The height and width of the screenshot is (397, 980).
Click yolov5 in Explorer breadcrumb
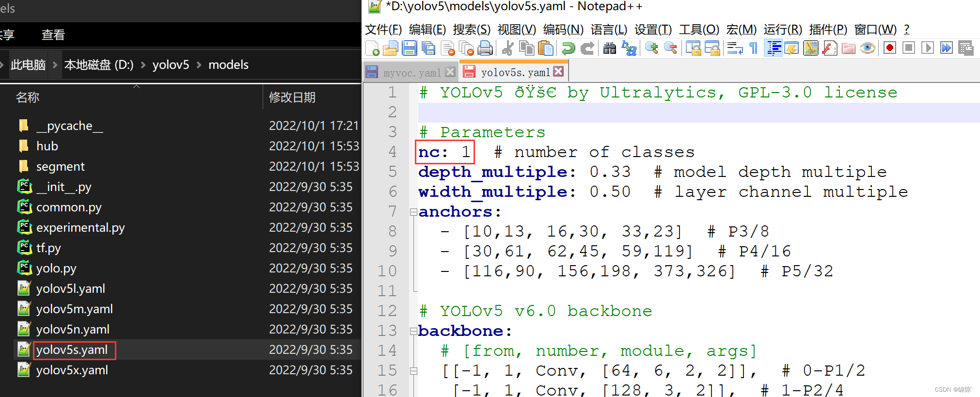coord(171,64)
